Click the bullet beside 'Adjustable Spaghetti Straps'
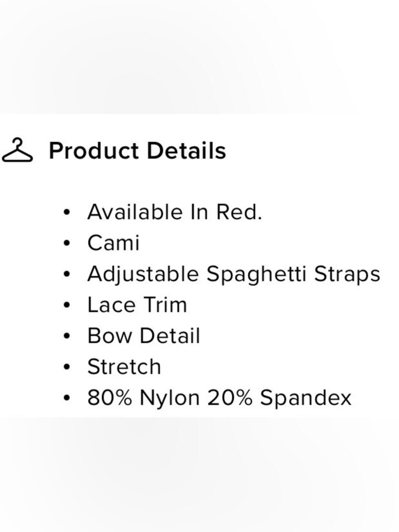 67,274
